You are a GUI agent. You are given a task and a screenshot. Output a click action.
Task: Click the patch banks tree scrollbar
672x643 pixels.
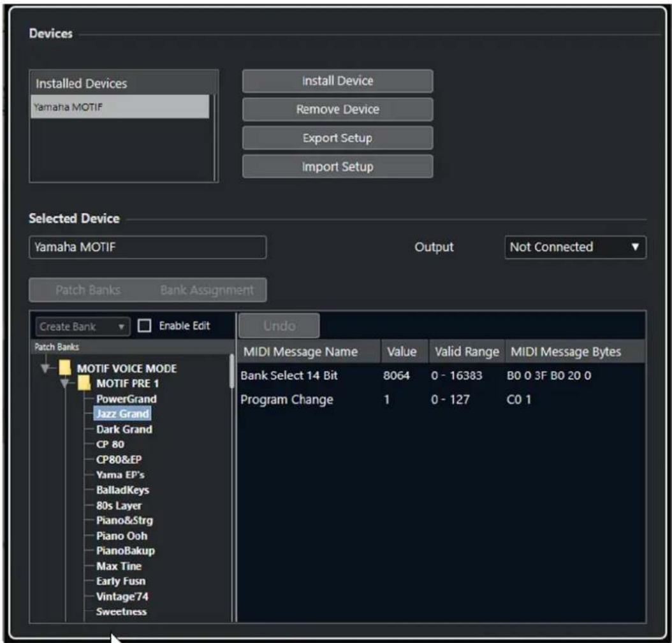232,371
